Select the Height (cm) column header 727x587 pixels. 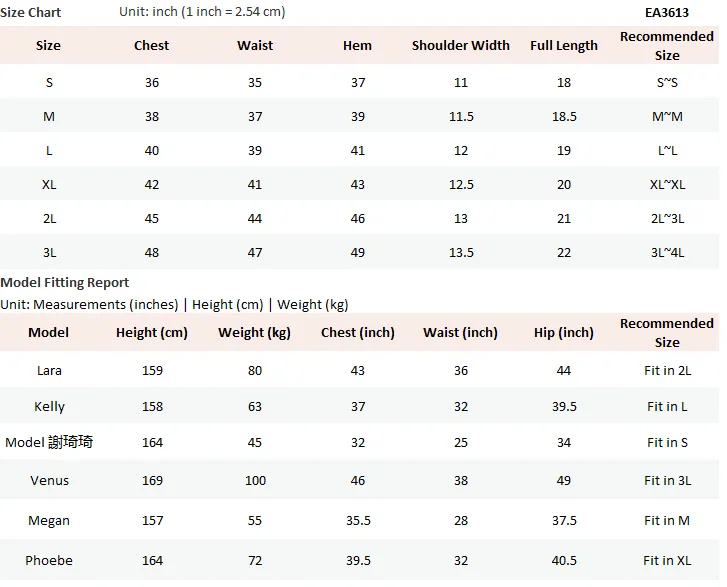coord(152,332)
